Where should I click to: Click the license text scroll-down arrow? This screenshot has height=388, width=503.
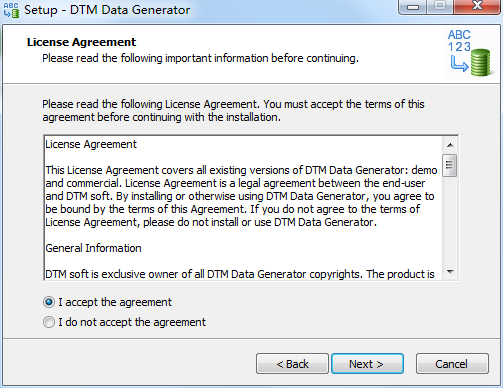tap(450, 272)
